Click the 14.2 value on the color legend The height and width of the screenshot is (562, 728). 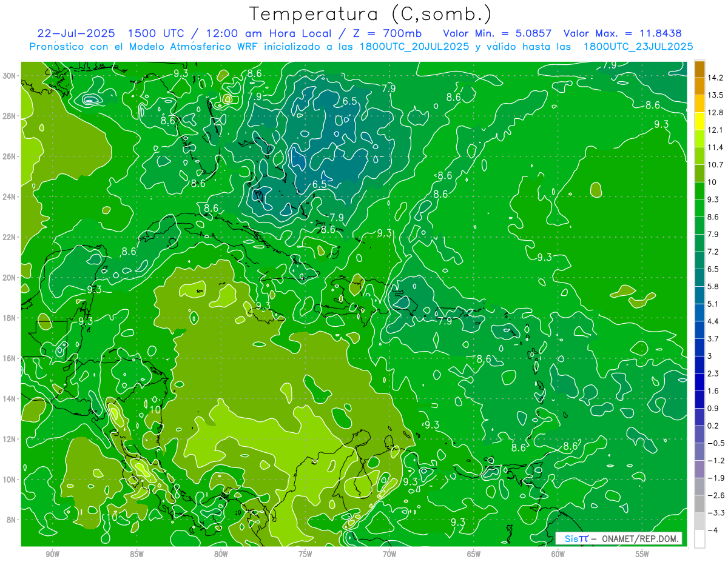coord(715,78)
